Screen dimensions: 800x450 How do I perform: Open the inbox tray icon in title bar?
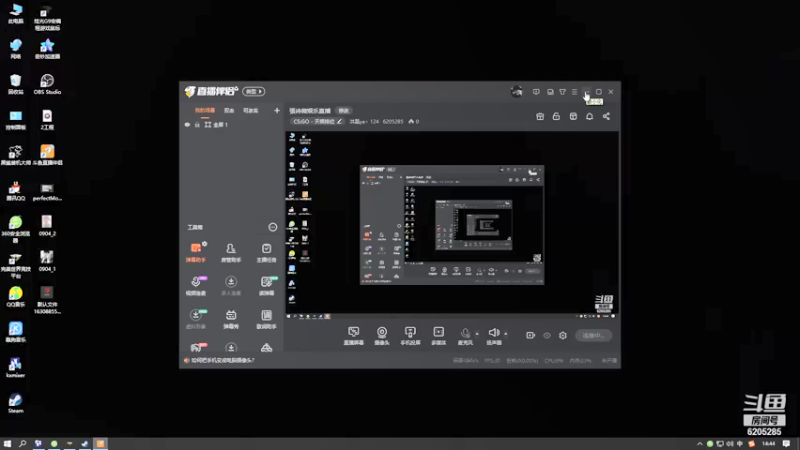click(550, 92)
